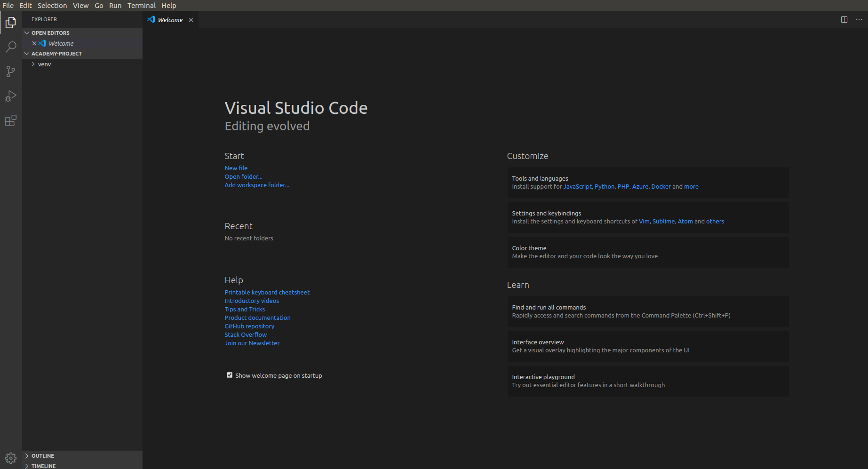Image resolution: width=868 pixels, height=469 pixels.
Task: Click the 'others' keybindings link
Action: point(715,222)
